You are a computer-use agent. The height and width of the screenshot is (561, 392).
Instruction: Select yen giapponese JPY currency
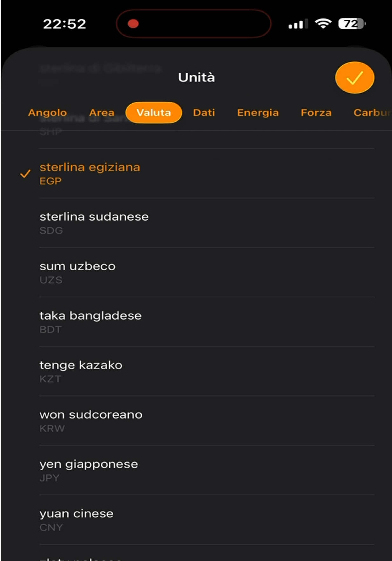pyautogui.click(x=207, y=470)
